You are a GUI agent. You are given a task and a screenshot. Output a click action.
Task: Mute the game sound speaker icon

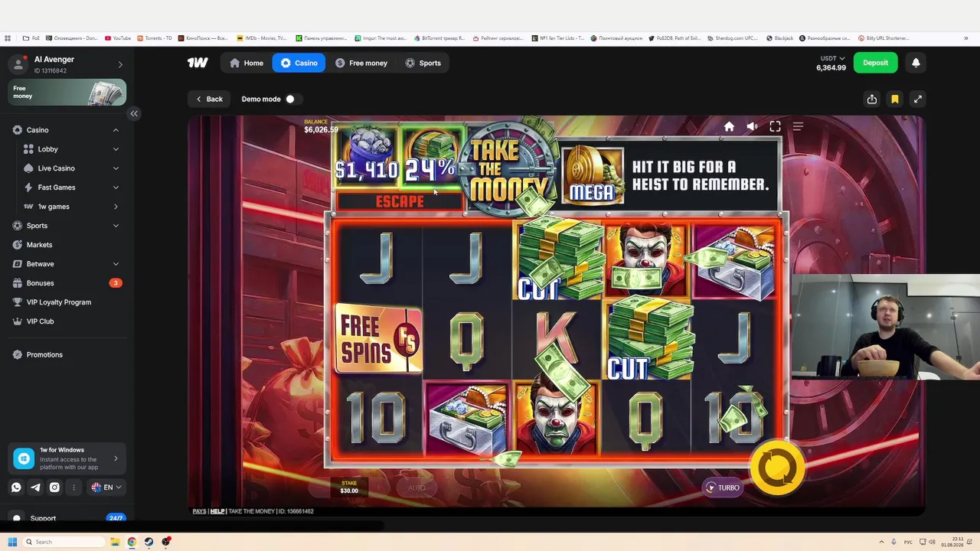coord(752,126)
